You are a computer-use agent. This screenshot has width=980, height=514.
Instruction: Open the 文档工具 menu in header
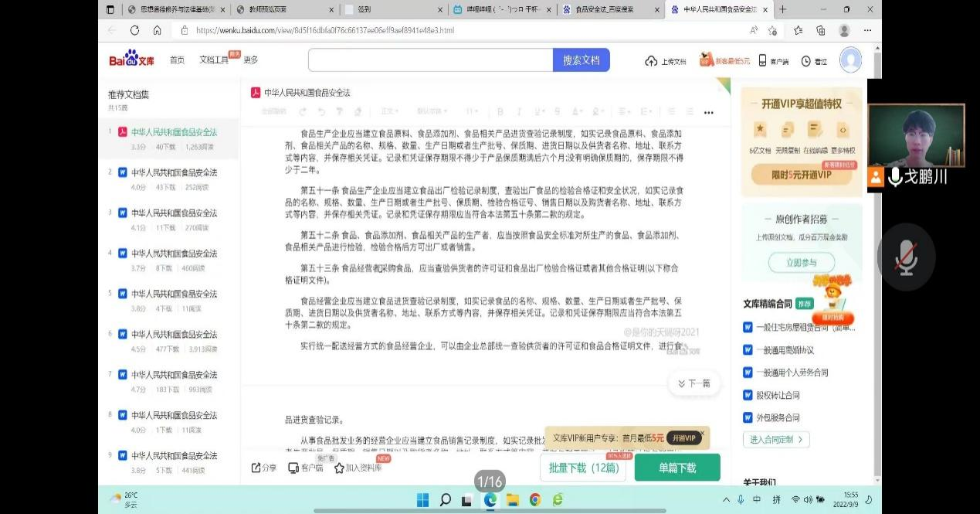pyautogui.click(x=214, y=60)
